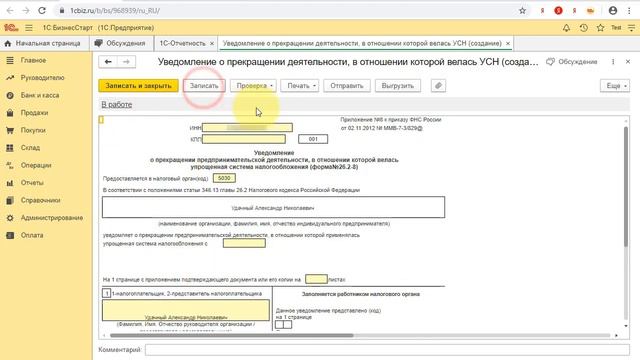Click the КПП input field
The height and width of the screenshot is (360, 640).
pyautogui.click(x=244, y=139)
